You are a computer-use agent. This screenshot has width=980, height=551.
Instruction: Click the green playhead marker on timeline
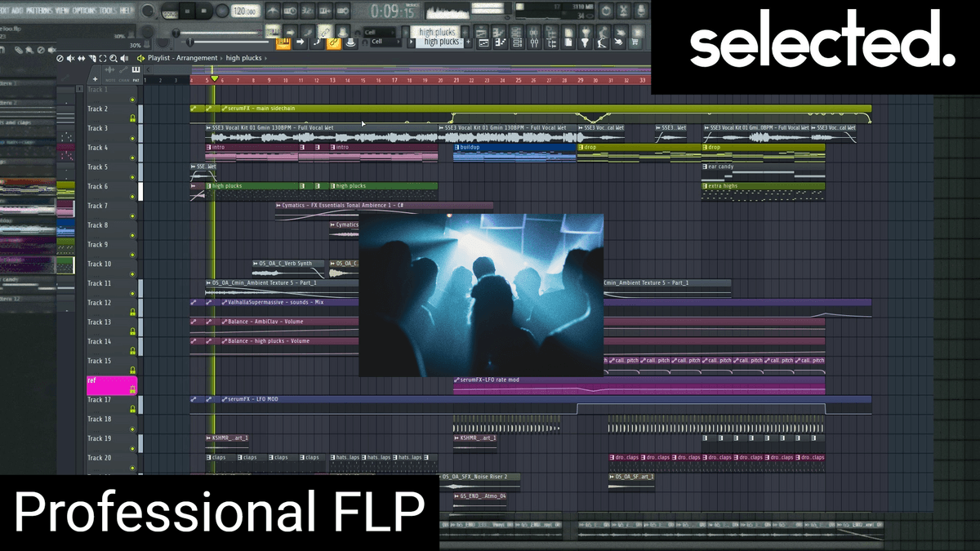pyautogui.click(x=215, y=80)
